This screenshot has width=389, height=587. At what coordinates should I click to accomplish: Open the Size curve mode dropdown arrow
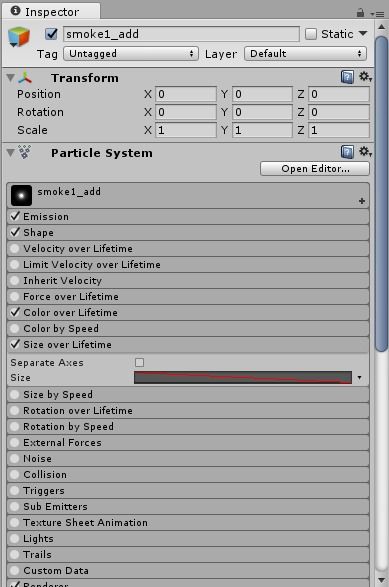point(359,378)
